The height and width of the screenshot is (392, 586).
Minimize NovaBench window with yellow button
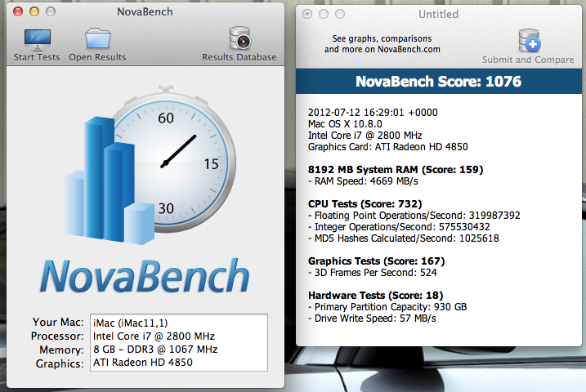coord(34,11)
